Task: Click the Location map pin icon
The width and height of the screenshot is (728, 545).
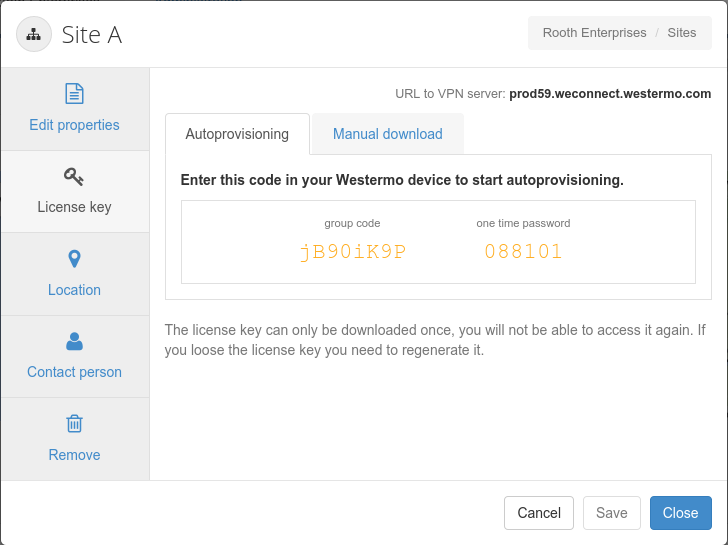Action: 74,259
